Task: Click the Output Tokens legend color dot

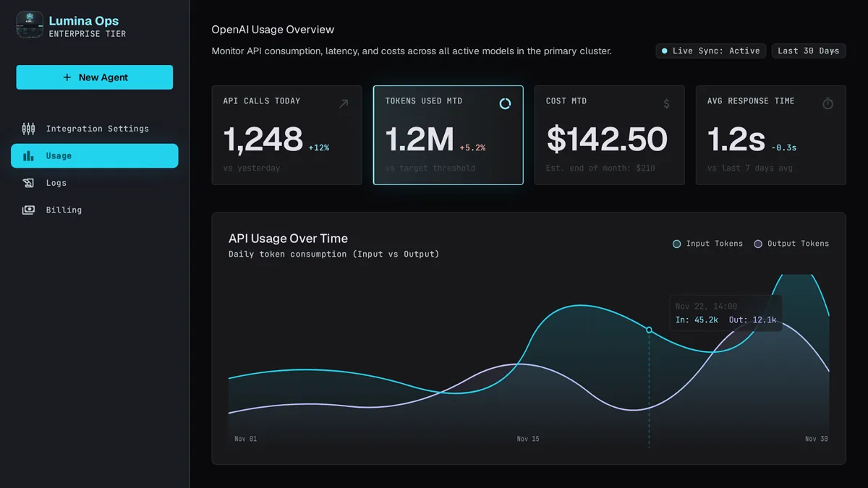Action: (x=758, y=244)
